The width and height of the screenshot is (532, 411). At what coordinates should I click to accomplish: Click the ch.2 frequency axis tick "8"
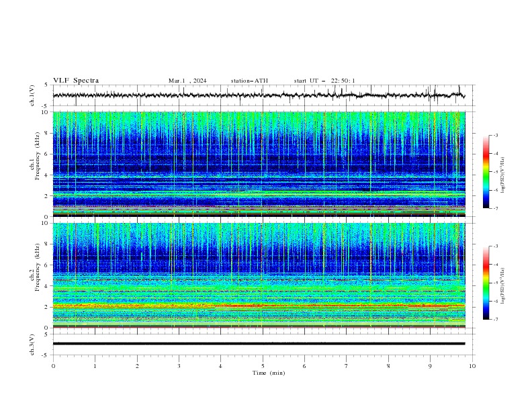47,244
